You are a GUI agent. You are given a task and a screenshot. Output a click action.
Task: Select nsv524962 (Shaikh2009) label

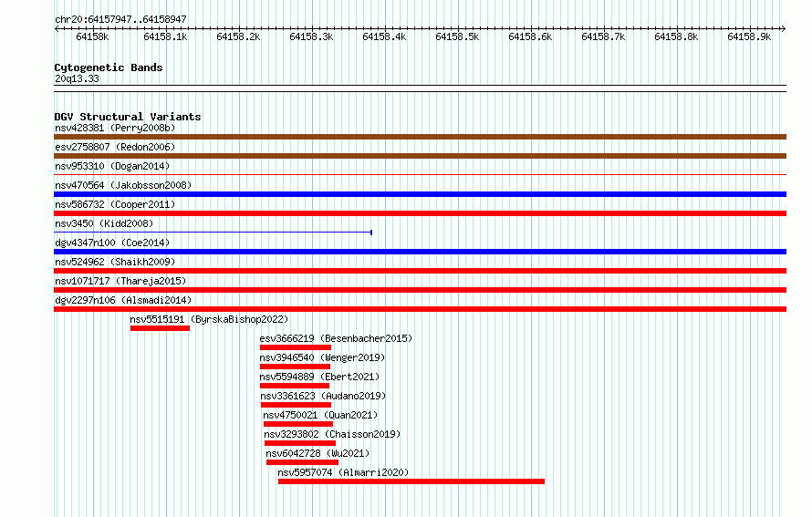115,262
